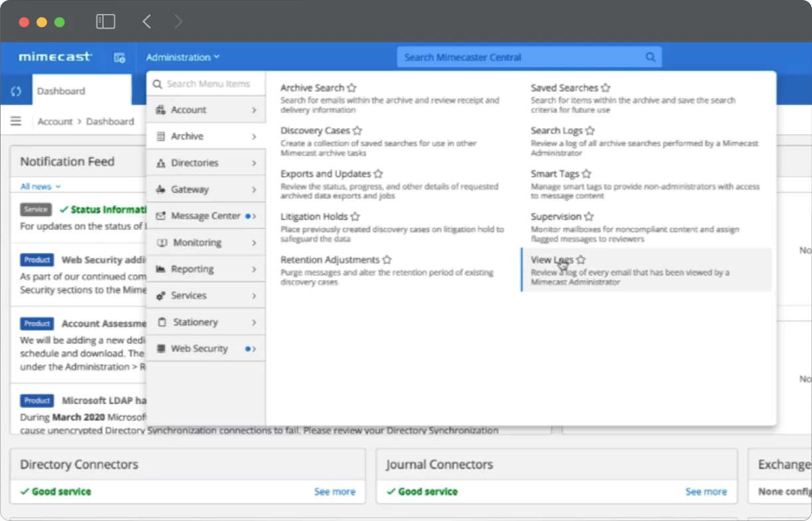Click the Web Security menu icon
This screenshot has height=521, width=812.
160,349
